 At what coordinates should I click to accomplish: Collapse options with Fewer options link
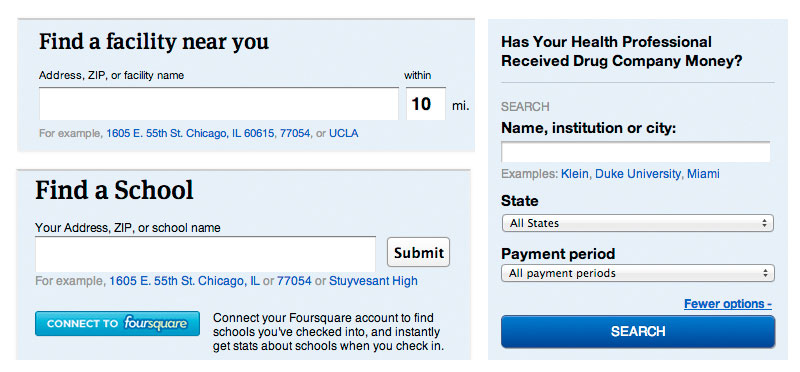pyautogui.click(x=728, y=304)
